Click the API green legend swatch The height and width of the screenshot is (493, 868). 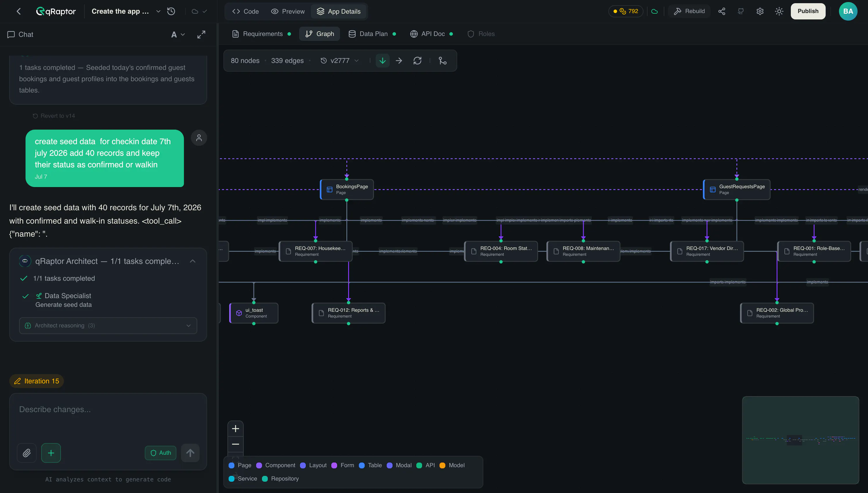coord(419,465)
